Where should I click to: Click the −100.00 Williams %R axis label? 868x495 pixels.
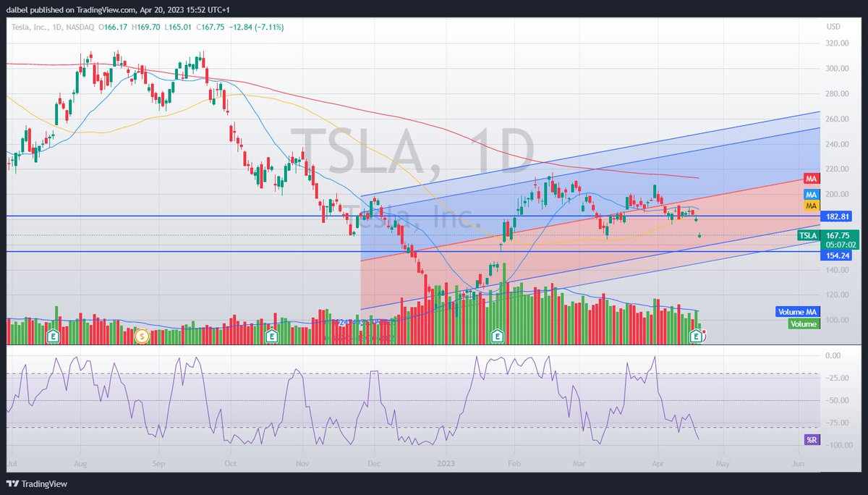point(838,445)
